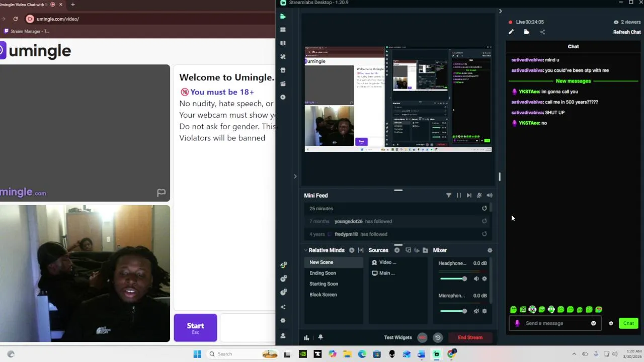Pause the Mini Feed alert queue
Viewport: 644px width, 362px height.
point(459,195)
